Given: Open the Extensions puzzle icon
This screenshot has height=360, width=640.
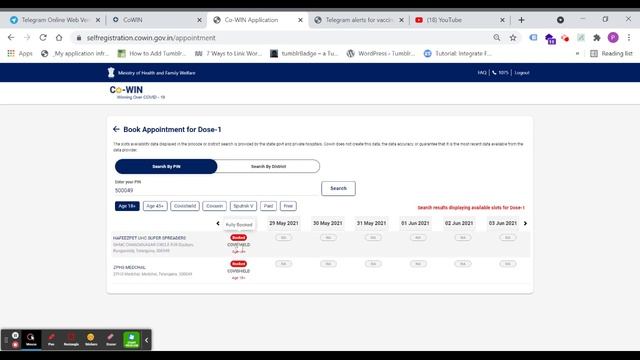Looking at the screenshot, I should coord(597,38).
